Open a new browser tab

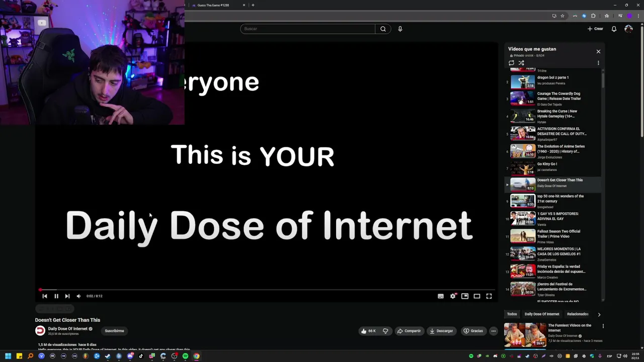tap(253, 5)
